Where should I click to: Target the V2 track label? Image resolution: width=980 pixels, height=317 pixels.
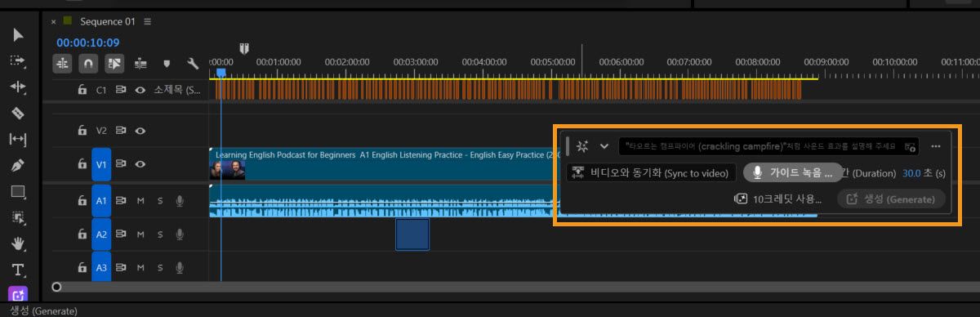tap(101, 130)
